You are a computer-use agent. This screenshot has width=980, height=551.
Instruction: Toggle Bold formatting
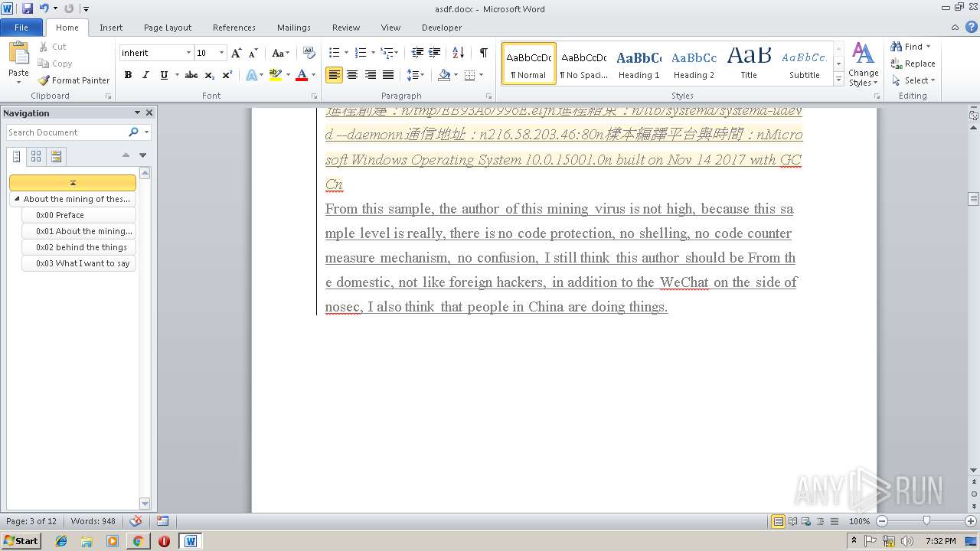coord(128,75)
